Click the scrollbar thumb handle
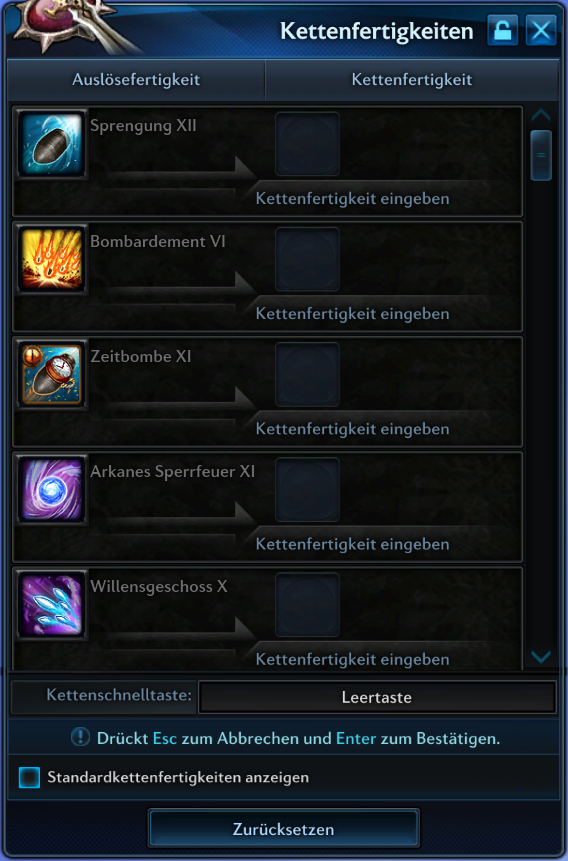Image resolution: width=568 pixels, height=861 pixels. pyautogui.click(x=541, y=155)
